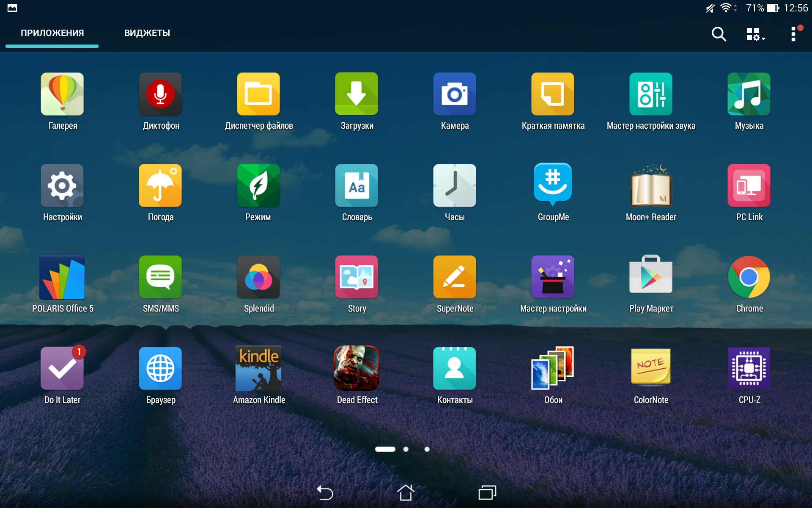812x508 pixels.
Task: Tap the Home navigation button
Action: click(x=406, y=492)
